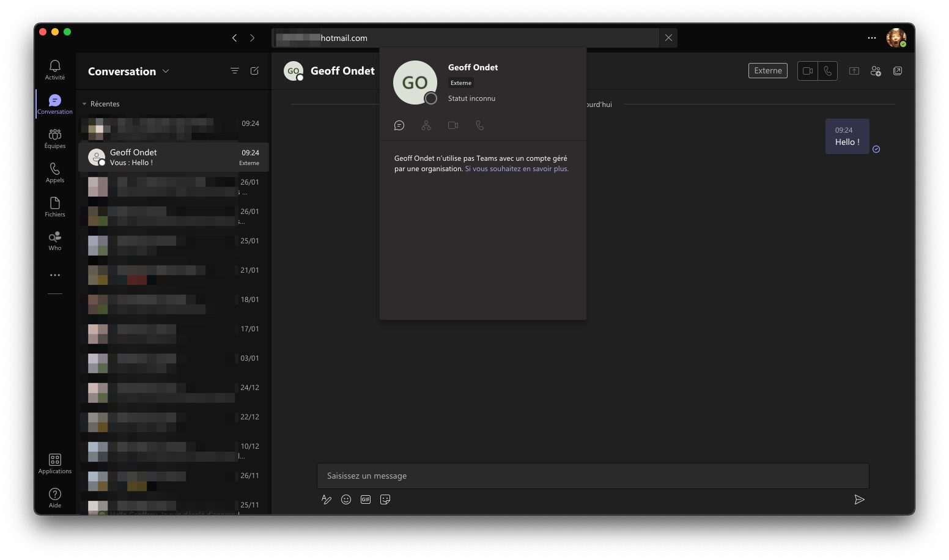Open the Who app in sidebar
The width and height of the screenshot is (949, 560).
point(54,240)
